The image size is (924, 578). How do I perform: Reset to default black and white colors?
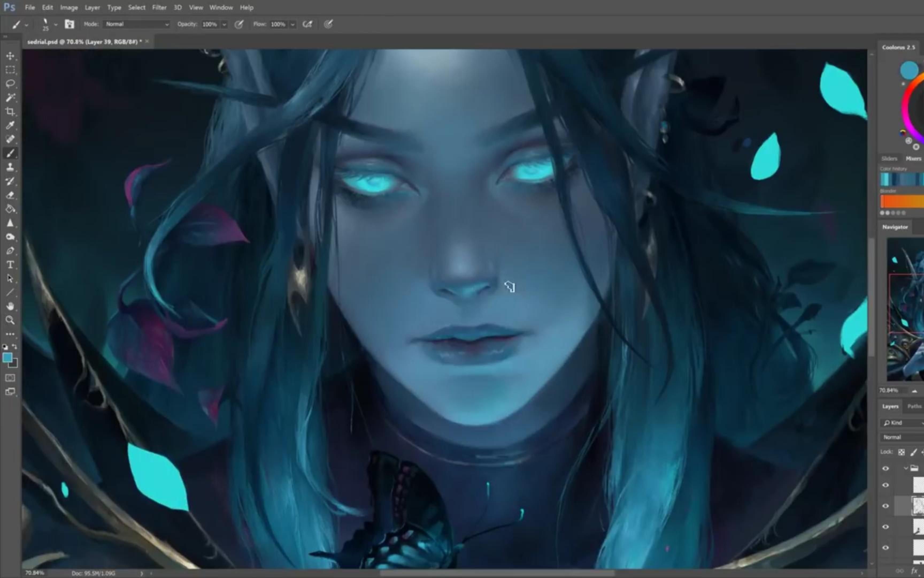point(5,347)
